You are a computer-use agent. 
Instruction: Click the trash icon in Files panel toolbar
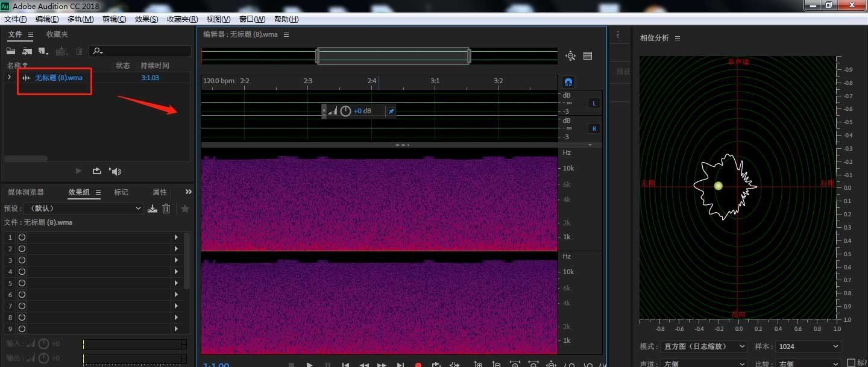pos(79,51)
